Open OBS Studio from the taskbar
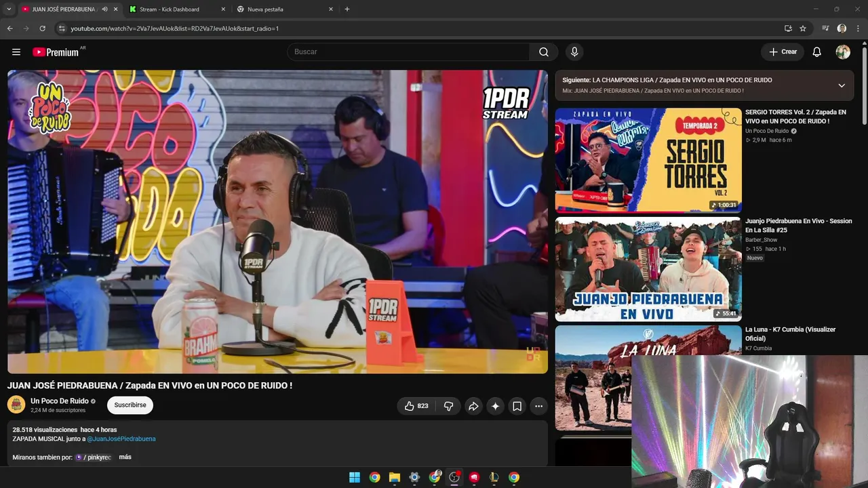This screenshot has width=868, height=488. pyautogui.click(x=454, y=477)
